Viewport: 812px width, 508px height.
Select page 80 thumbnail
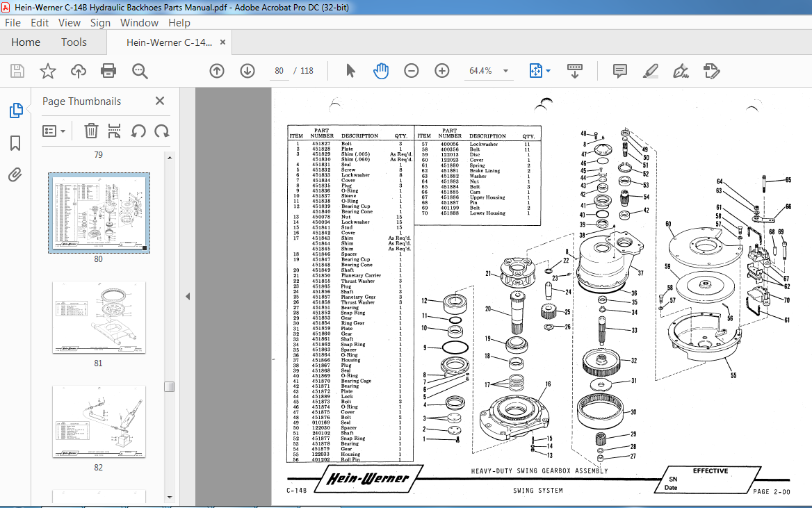click(99, 213)
